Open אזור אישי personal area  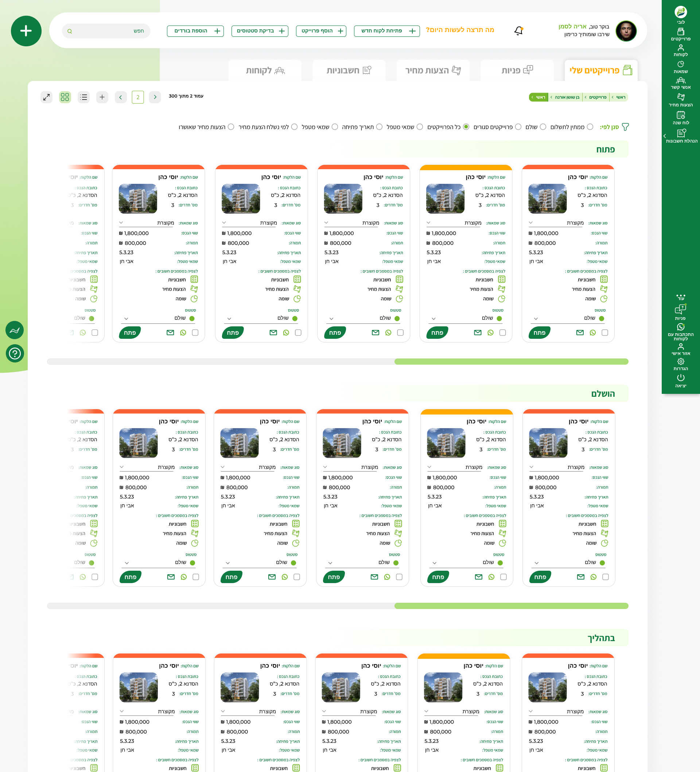point(680,349)
